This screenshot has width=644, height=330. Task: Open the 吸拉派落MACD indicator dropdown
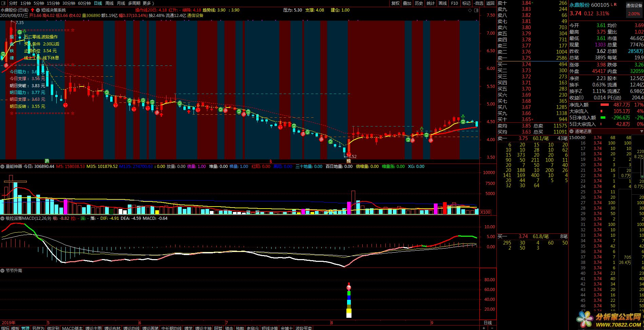(x=2, y=218)
